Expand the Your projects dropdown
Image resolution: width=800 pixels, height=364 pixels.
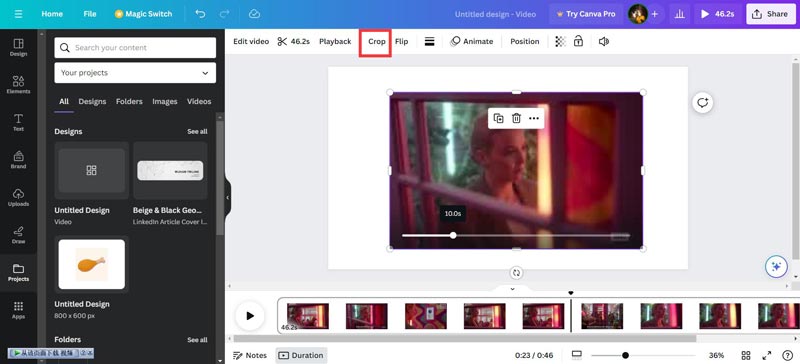click(x=135, y=73)
